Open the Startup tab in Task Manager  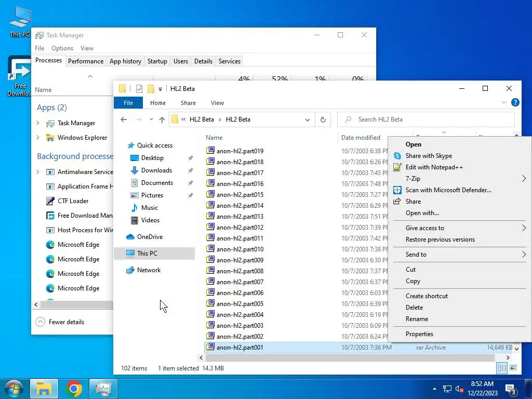click(157, 61)
